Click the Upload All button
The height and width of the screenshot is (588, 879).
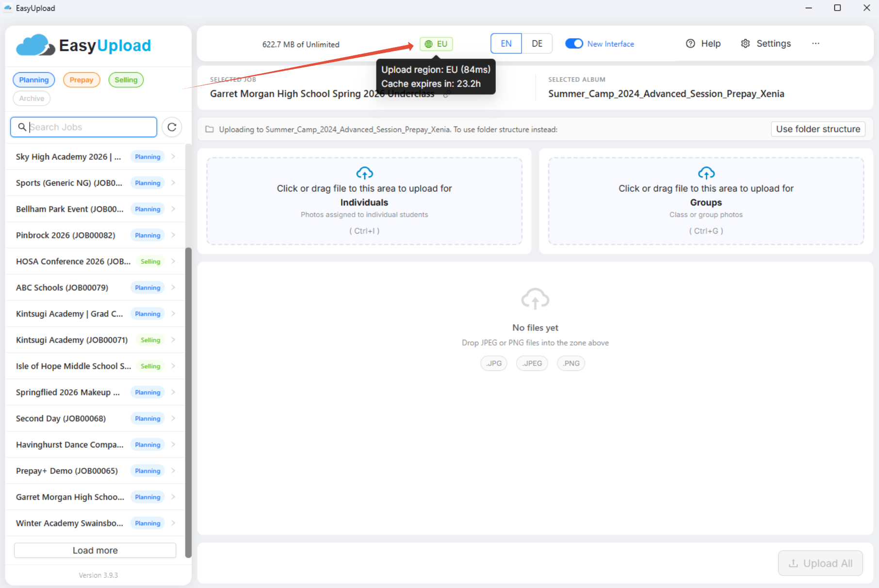[820, 563]
